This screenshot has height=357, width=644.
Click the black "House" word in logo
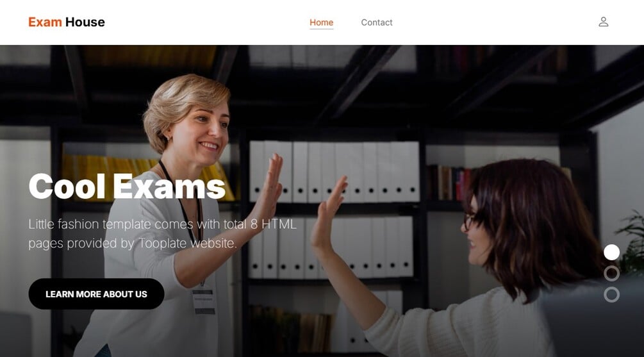point(85,22)
